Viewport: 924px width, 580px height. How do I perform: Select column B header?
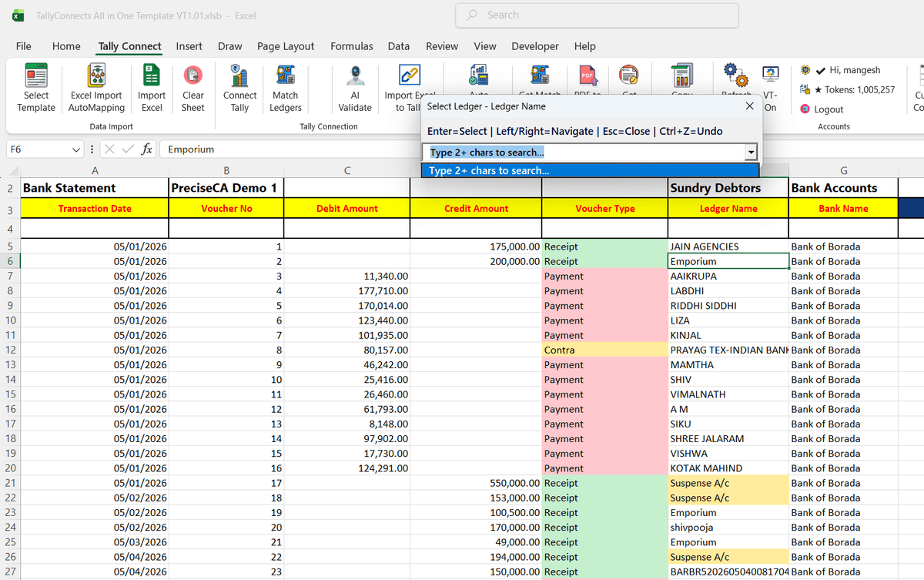(x=226, y=171)
